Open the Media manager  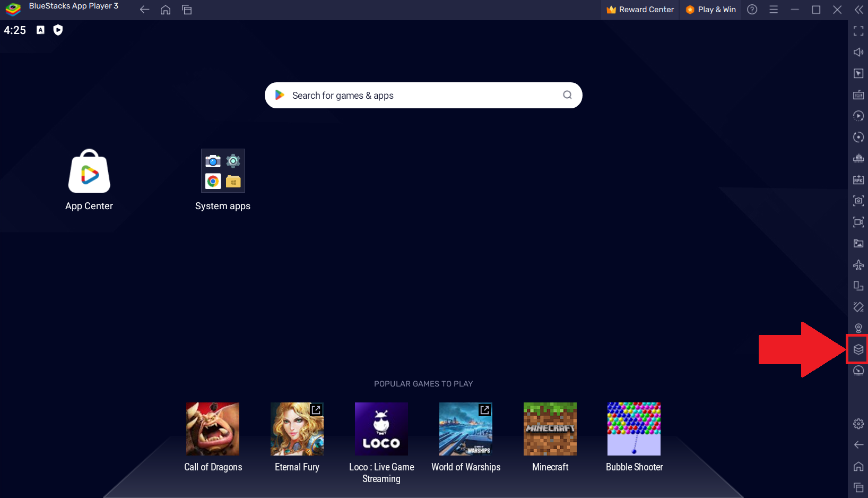(x=858, y=243)
